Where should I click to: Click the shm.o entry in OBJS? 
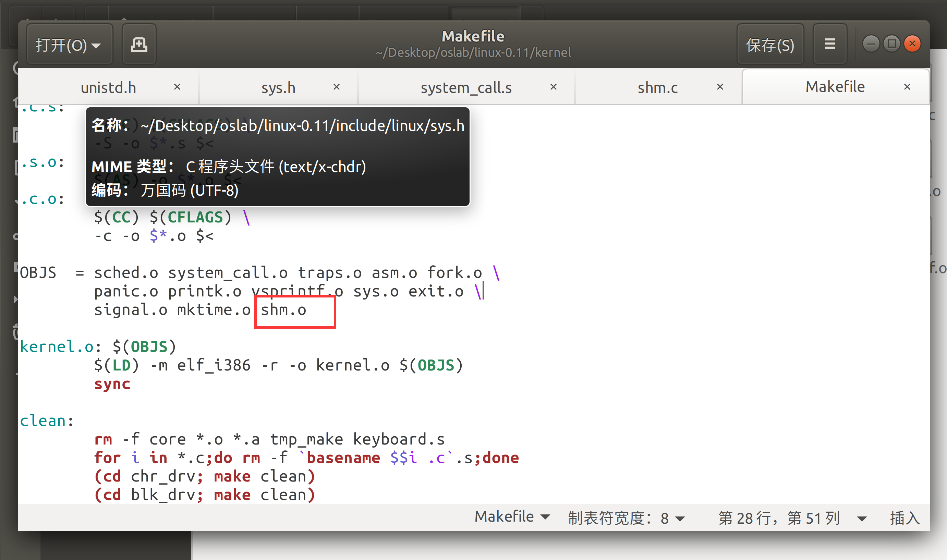pyautogui.click(x=283, y=310)
